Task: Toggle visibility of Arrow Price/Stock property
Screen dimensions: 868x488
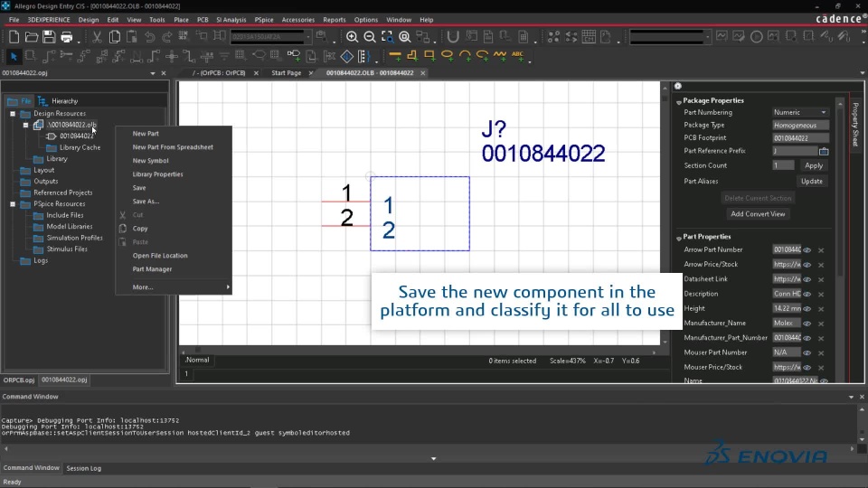Action: (x=807, y=265)
